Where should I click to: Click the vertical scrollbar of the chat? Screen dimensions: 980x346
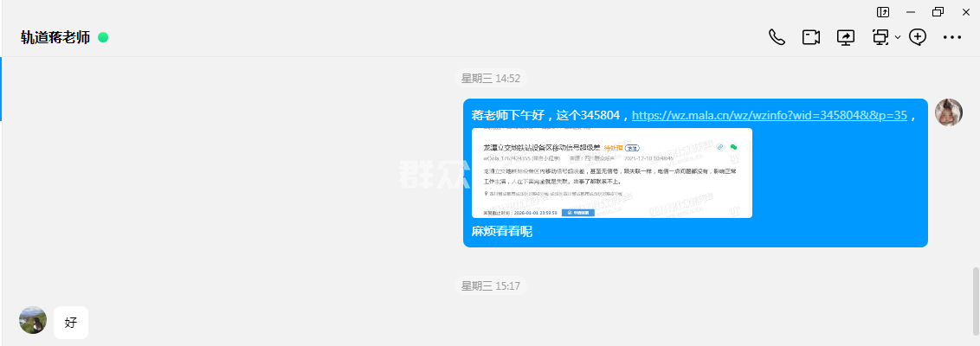pos(976,298)
